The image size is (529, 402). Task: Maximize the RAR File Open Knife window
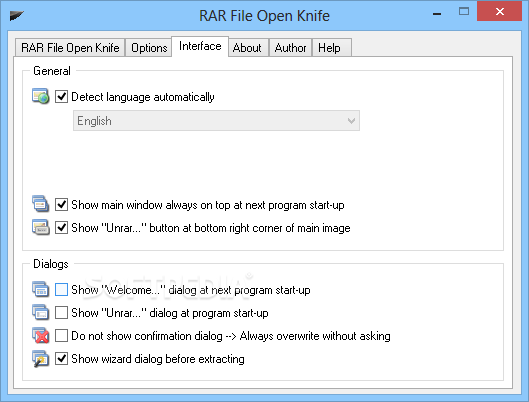tap(464, 12)
